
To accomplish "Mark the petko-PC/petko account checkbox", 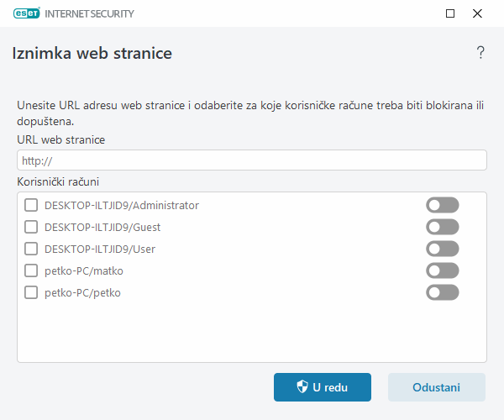I will coord(31,292).
